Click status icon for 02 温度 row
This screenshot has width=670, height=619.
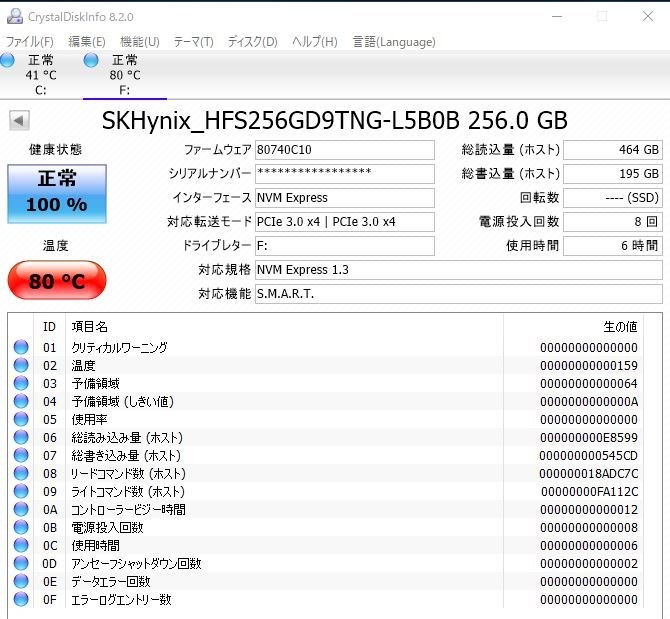click(x=21, y=365)
